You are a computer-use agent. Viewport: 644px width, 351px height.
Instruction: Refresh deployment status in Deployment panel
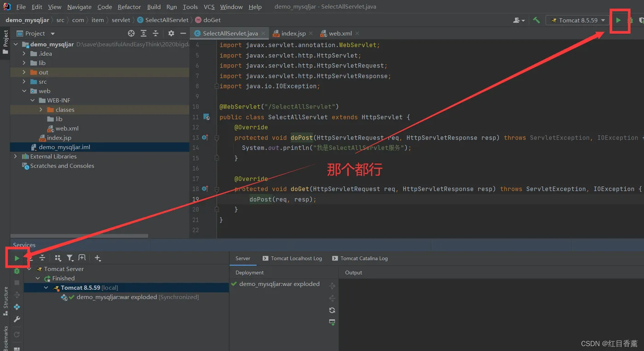[x=332, y=311]
